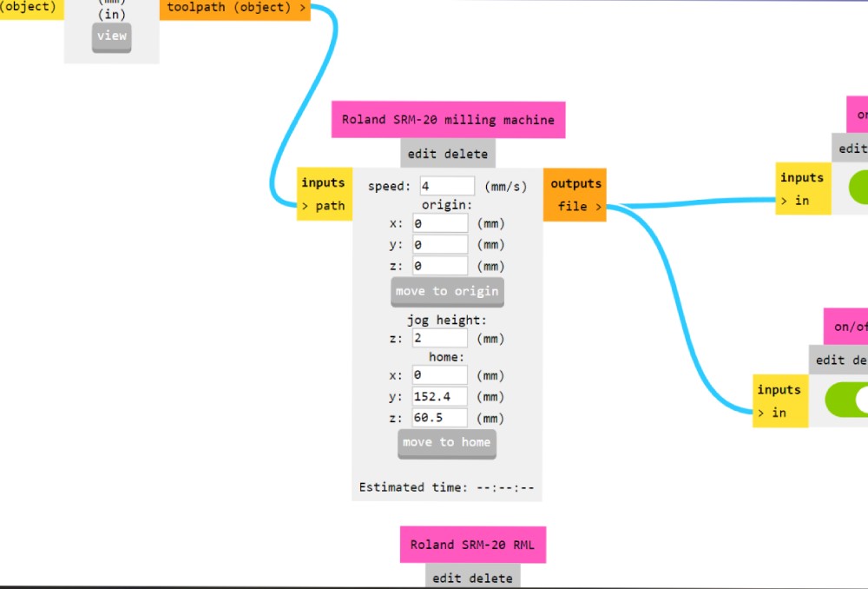868x589 pixels.
Task: Toggle the green switch in the lower on/off module
Action: [847, 400]
